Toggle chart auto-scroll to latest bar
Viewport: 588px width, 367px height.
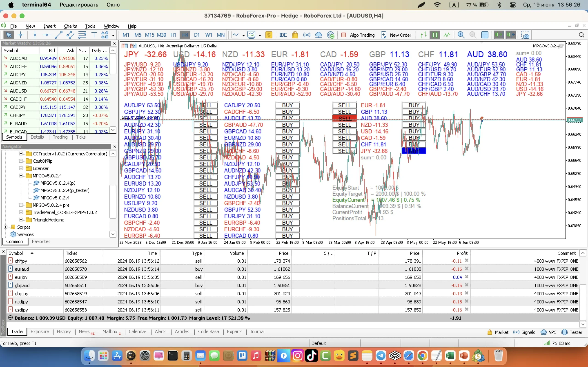click(499, 35)
